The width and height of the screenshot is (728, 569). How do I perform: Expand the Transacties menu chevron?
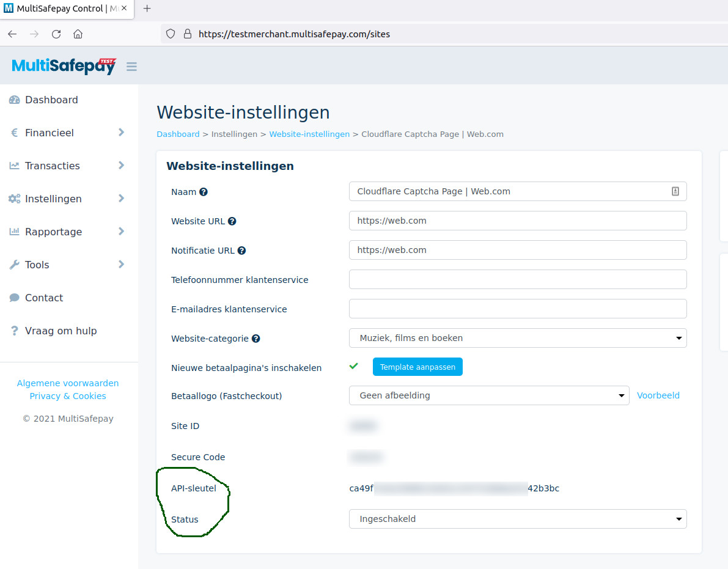pyautogui.click(x=121, y=165)
